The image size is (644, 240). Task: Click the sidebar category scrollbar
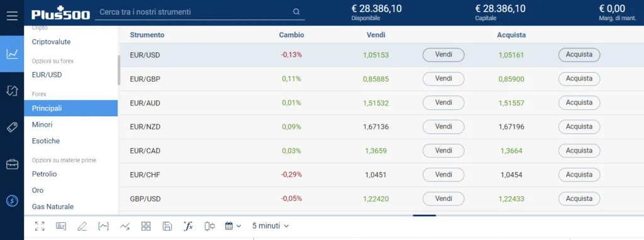[119, 70]
